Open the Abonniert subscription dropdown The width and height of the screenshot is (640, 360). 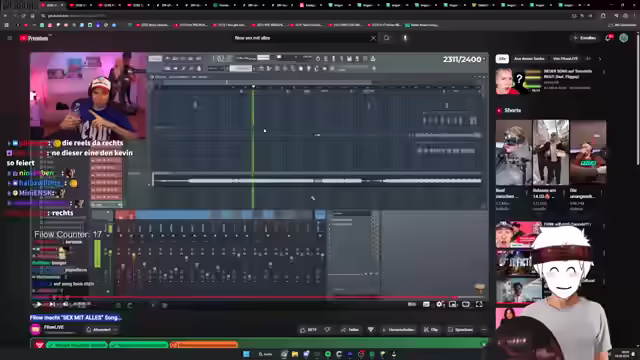102,330
